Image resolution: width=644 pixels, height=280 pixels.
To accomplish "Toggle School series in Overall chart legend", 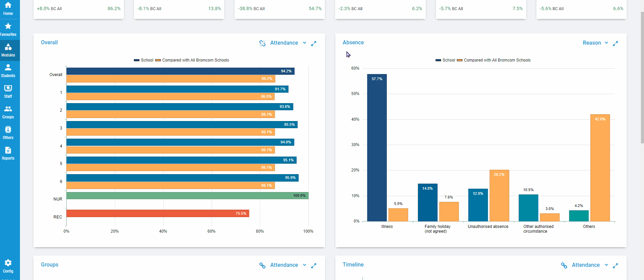I will 144,60.
